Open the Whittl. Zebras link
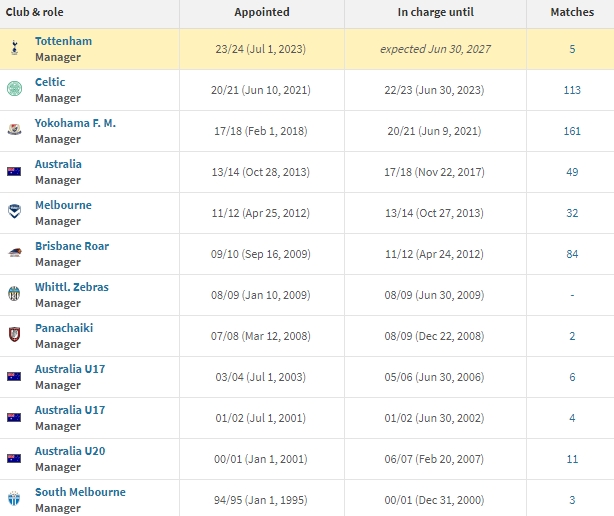Screen dimensions: 614x516 coord(72,287)
